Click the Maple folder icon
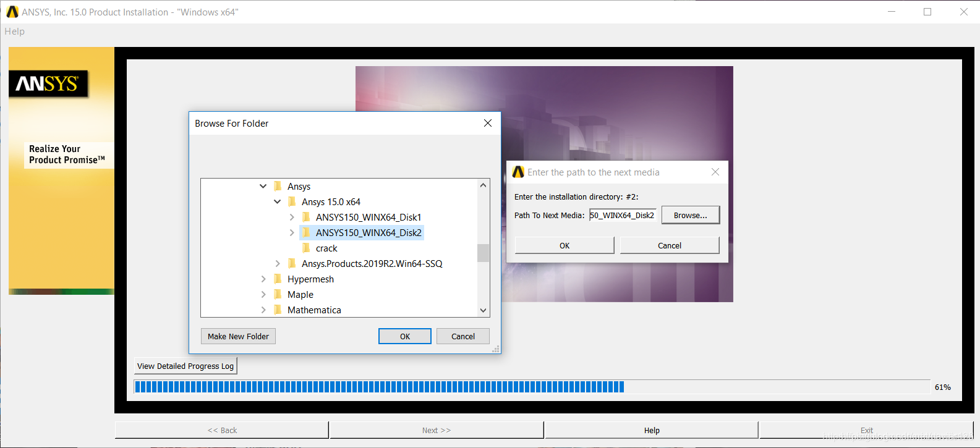Screen dimensions: 980x448 [x=278, y=294]
